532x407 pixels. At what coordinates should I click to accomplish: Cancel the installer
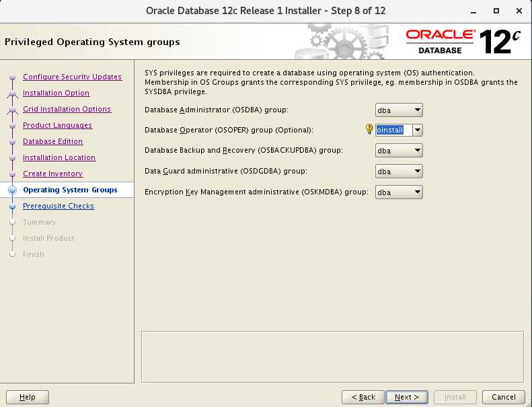point(504,397)
